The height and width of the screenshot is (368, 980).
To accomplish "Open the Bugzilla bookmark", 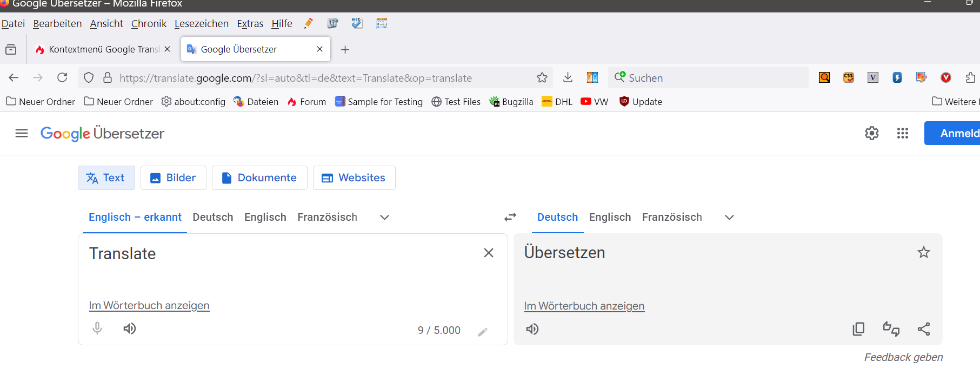I will click(511, 101).
